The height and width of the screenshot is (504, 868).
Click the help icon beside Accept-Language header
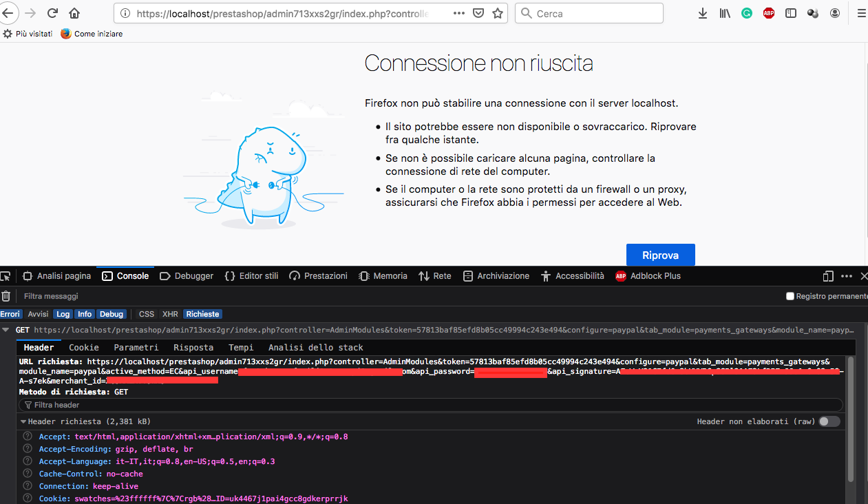(28, 461)
